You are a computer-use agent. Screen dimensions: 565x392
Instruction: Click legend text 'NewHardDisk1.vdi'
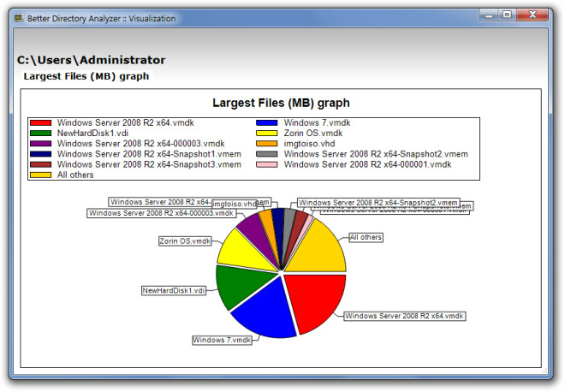point(92,134)
